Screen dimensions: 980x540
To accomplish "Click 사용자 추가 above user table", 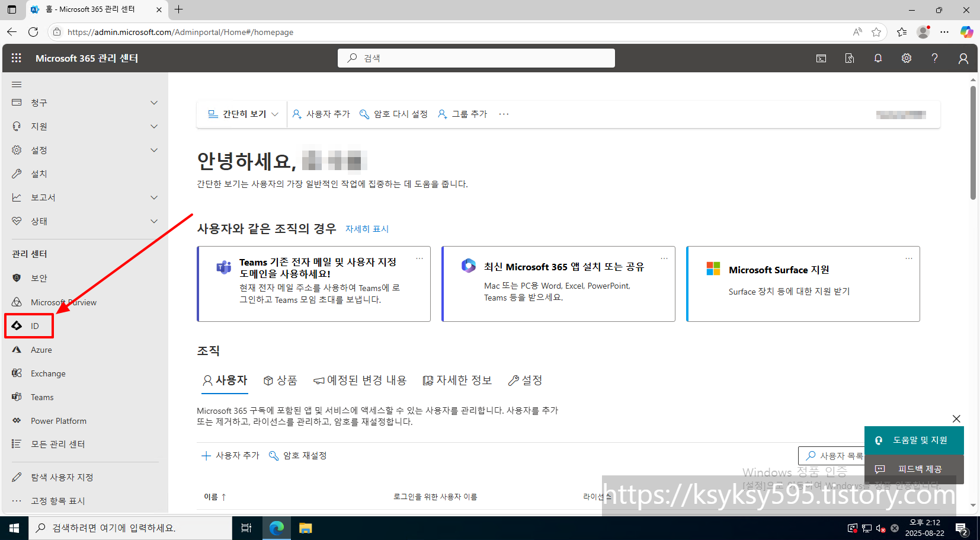I will (x=230, y=455).
